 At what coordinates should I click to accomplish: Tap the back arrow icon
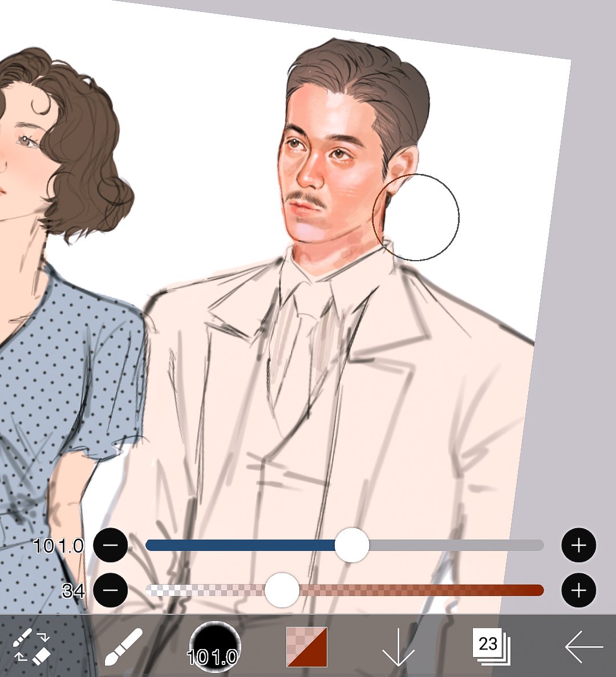[x=584, y=647]
